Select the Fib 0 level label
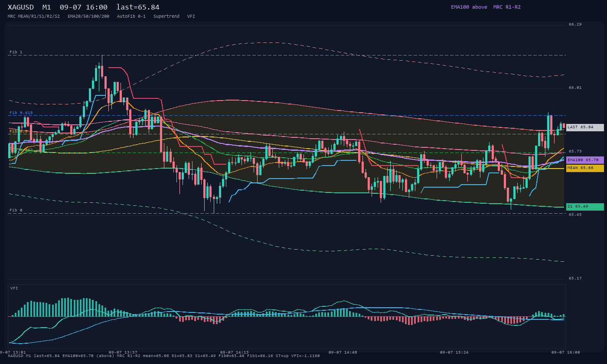The width and height of the screenshot is (607, 364). pyautogui.click(x=16, y=210)
